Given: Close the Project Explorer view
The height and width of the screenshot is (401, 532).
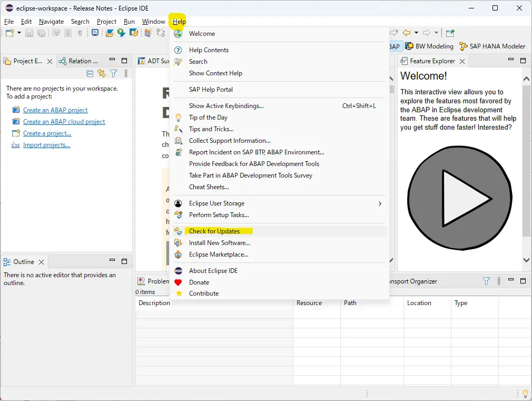Looking at the screenshot, I should click(50, 62).
